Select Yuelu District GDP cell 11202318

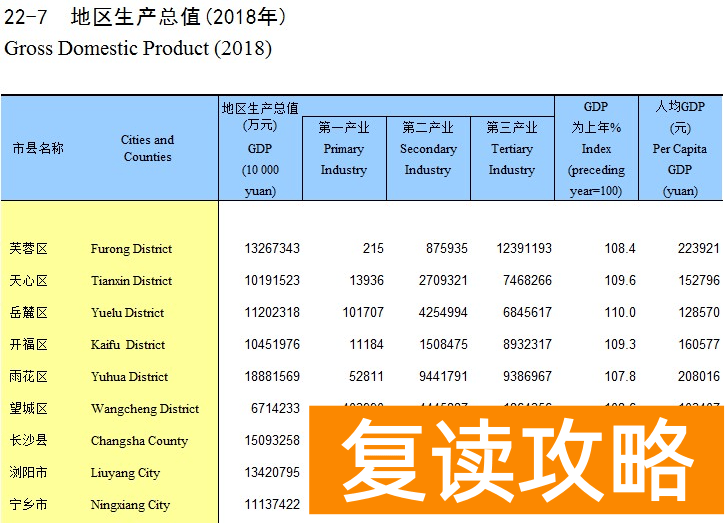point(272,313)
